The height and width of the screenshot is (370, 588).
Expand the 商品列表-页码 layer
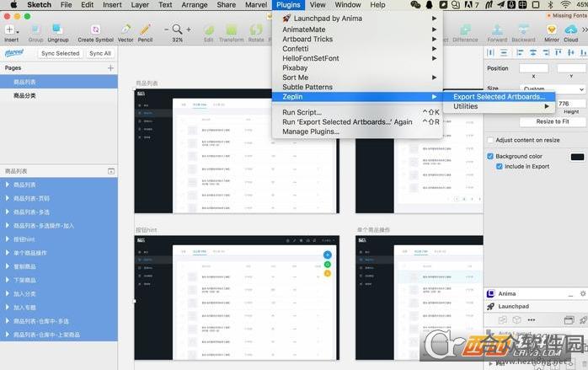7,198
